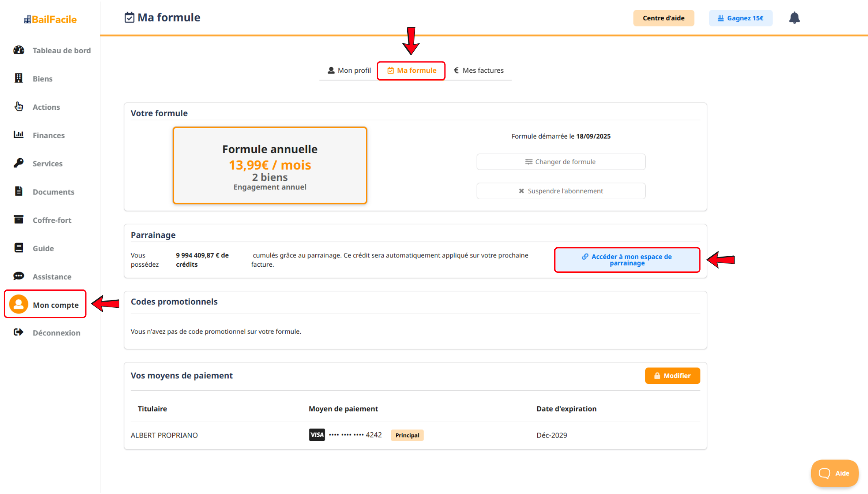
Task: Click the Biens building icon
Action: [19, 78]
